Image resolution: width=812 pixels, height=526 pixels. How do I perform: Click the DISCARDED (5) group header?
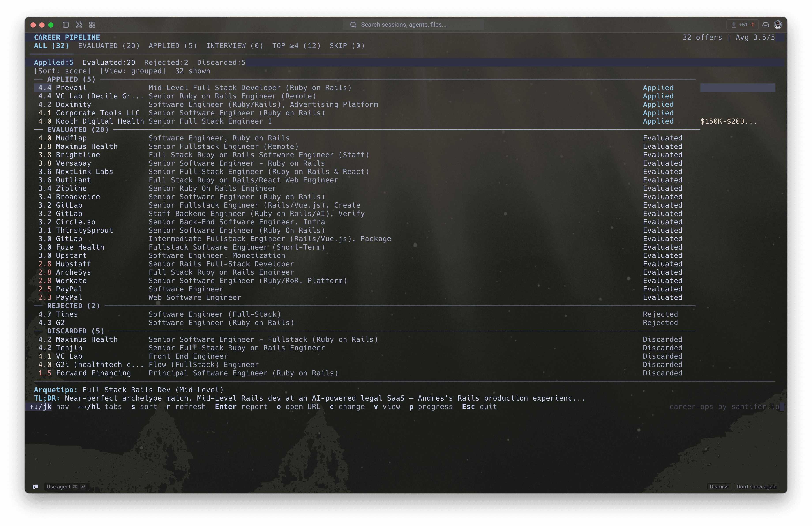click(75, 331)
